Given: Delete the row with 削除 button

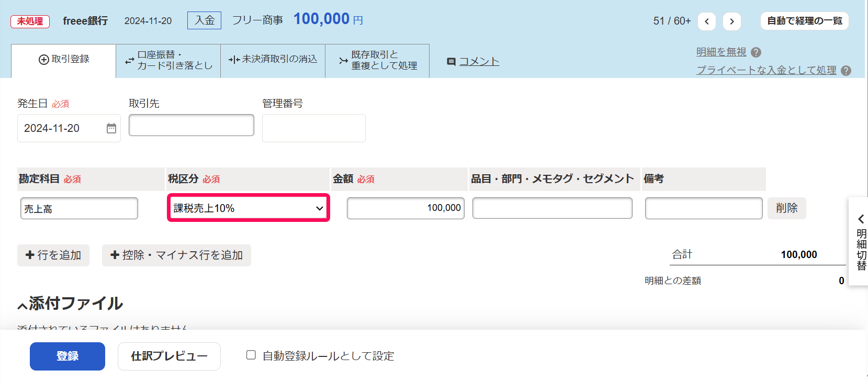Looking at the screenshot, I should click(x=787, y=208).
